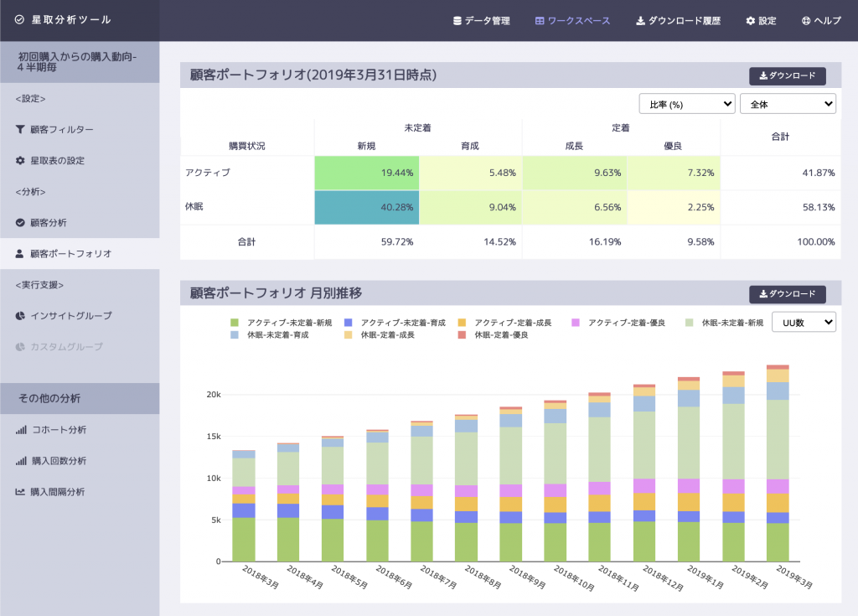Image resolution: width=858 pixels, height=616 pixels.
Task: Toggle 休眠-定着-優良 legend series visibility
Action: 493,334
